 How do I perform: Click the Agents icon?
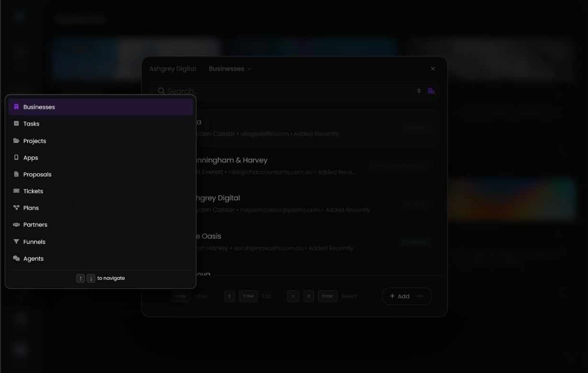(17, 258)
